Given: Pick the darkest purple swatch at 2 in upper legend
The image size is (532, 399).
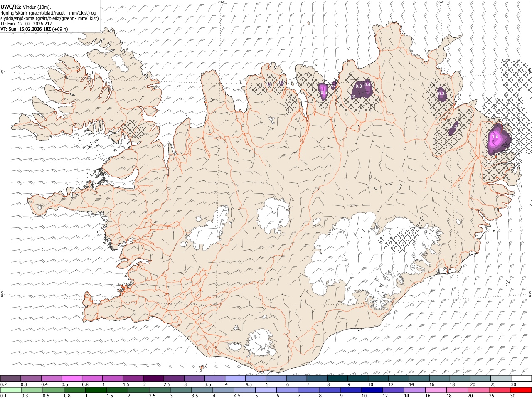Looking at the screenshot, I should [x=153, y=378].
